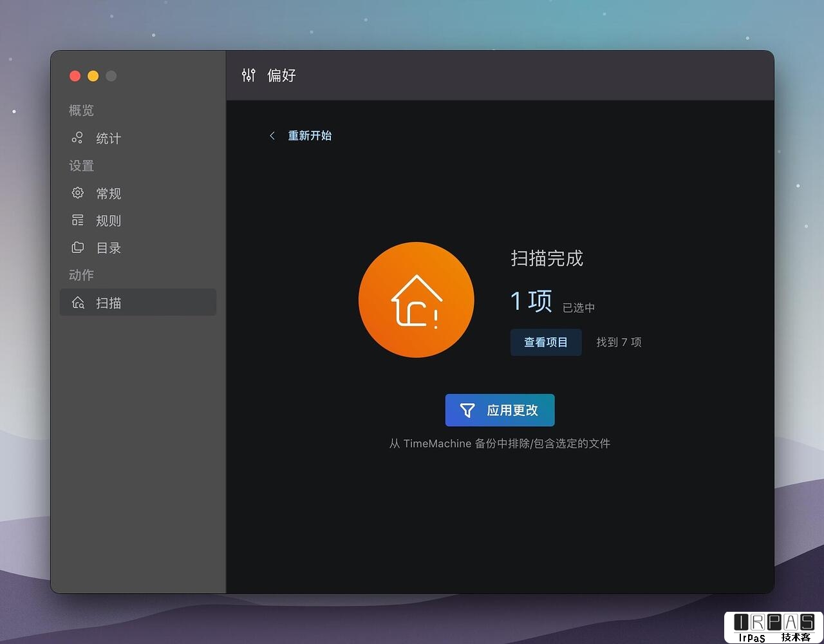Click the orange house warning icon
Screen dimensions: 824x644
417,300
